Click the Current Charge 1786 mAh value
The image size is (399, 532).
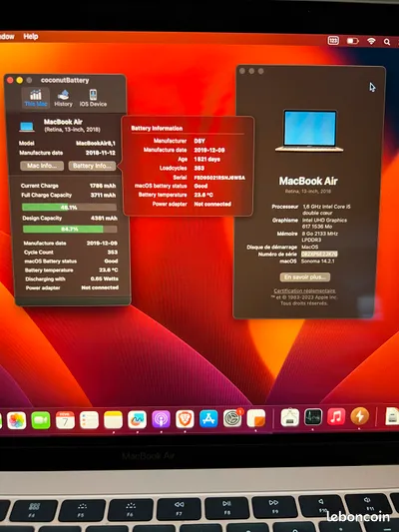tap(103, 186)
